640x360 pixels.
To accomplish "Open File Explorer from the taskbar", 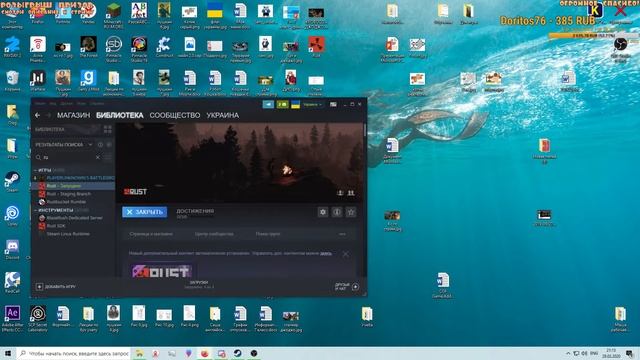I will 140,353.
